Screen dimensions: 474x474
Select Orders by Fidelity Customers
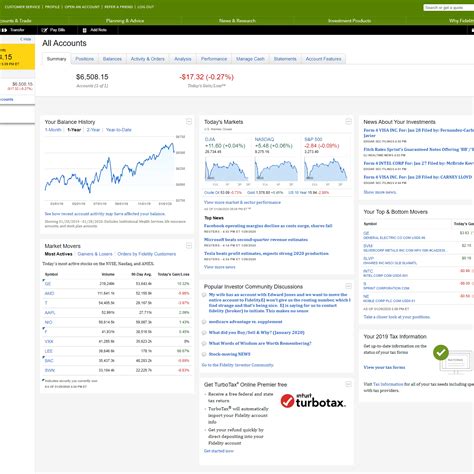point(146,254)
